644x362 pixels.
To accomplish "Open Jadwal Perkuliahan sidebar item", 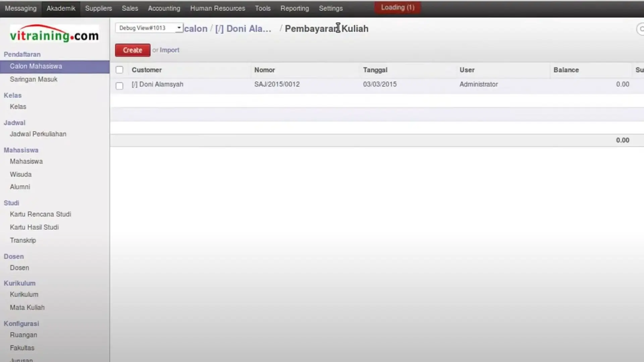I will click(38, 134).
